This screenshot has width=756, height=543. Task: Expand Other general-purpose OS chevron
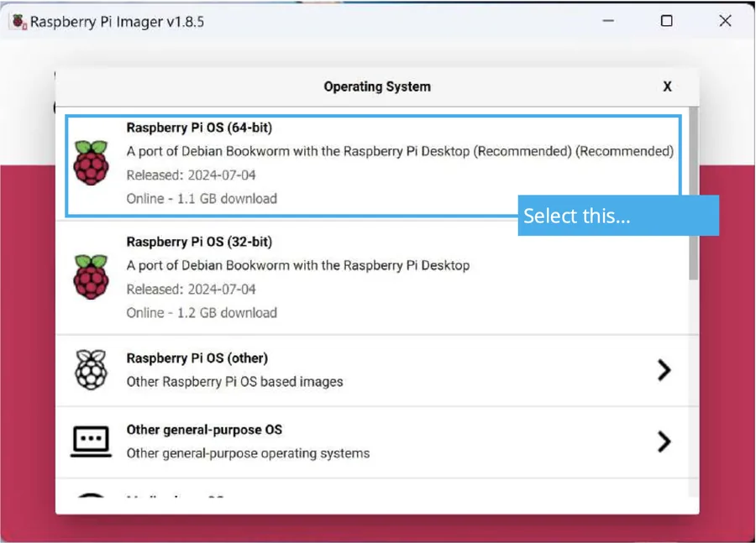pyautogui.click(x=664, y=441)
